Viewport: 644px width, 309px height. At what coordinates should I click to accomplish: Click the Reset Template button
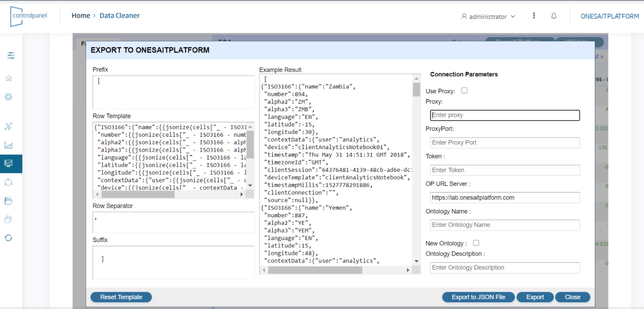[x=121, y=297]
